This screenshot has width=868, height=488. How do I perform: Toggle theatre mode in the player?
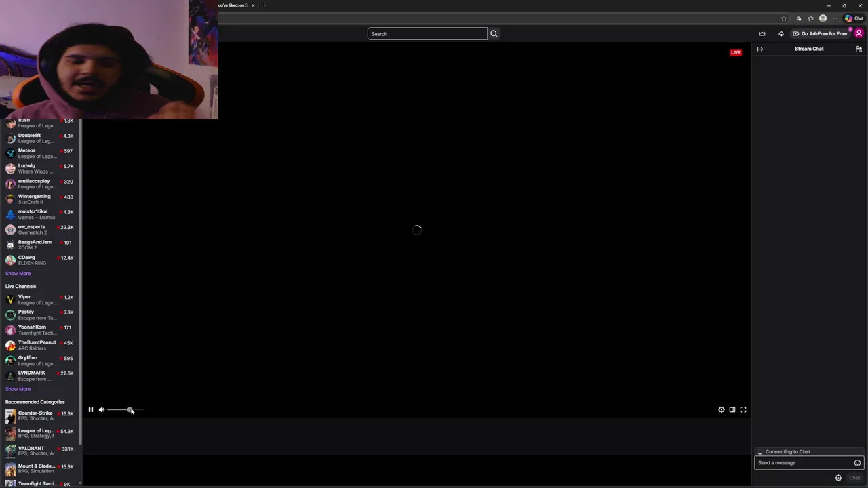coord(732,409)
